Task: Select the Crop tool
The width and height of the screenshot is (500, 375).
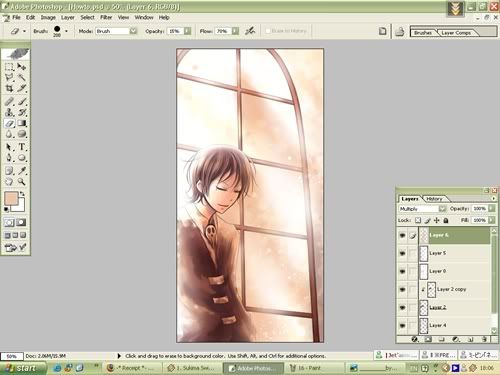Action: pos(9,88)
